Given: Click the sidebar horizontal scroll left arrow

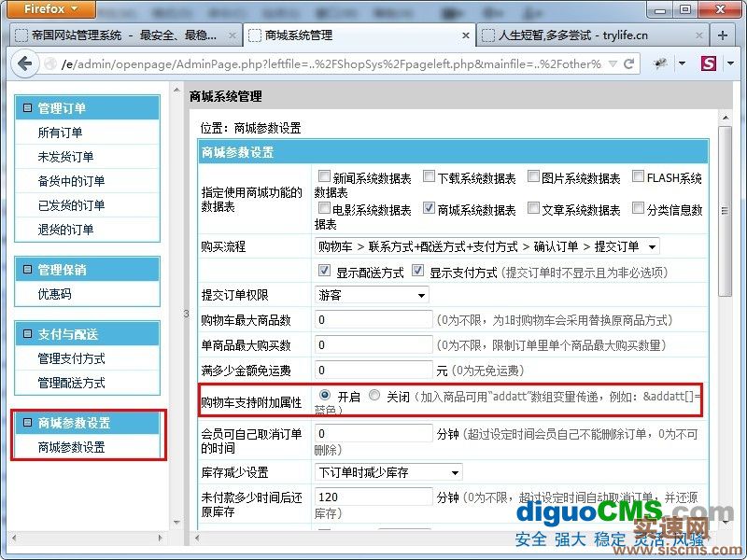Looking at the screenshot, I should click(14, 538).
